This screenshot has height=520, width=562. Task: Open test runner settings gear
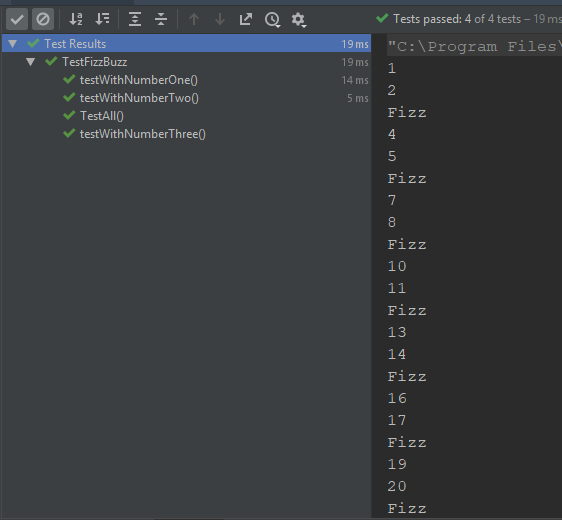(298, 20)
